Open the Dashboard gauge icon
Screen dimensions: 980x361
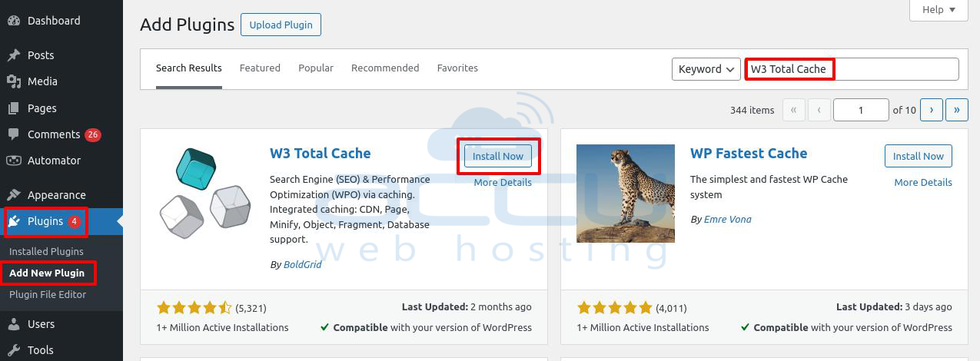point(13,21)
